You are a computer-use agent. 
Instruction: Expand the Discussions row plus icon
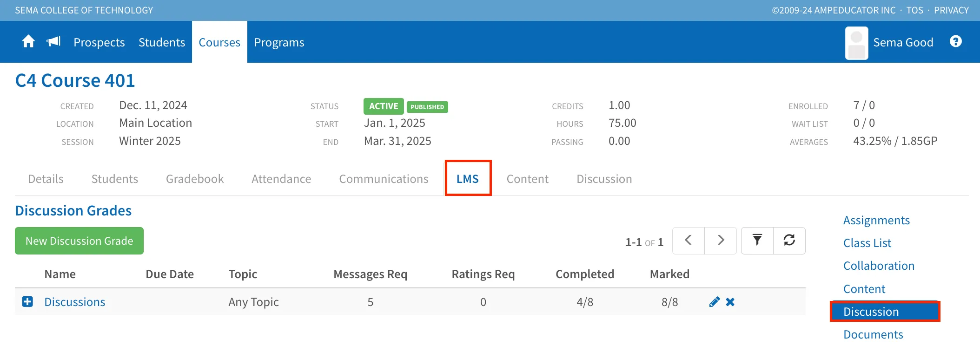27,302
